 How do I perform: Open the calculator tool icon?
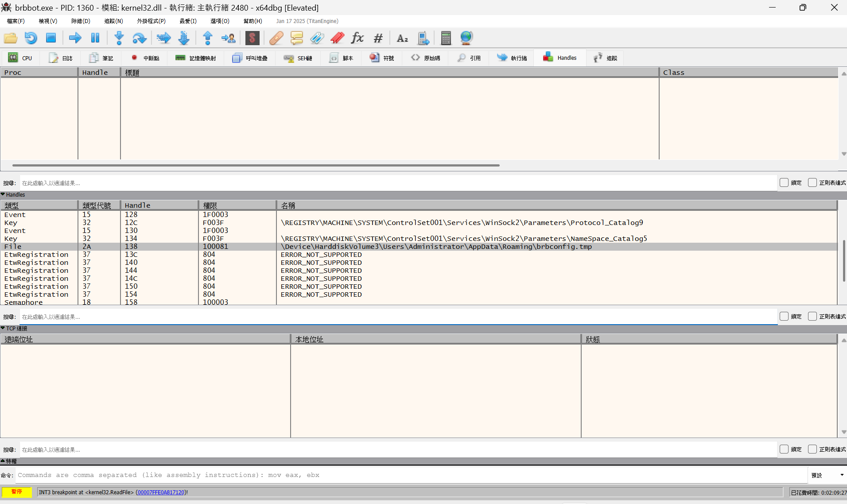click(446, 38)
